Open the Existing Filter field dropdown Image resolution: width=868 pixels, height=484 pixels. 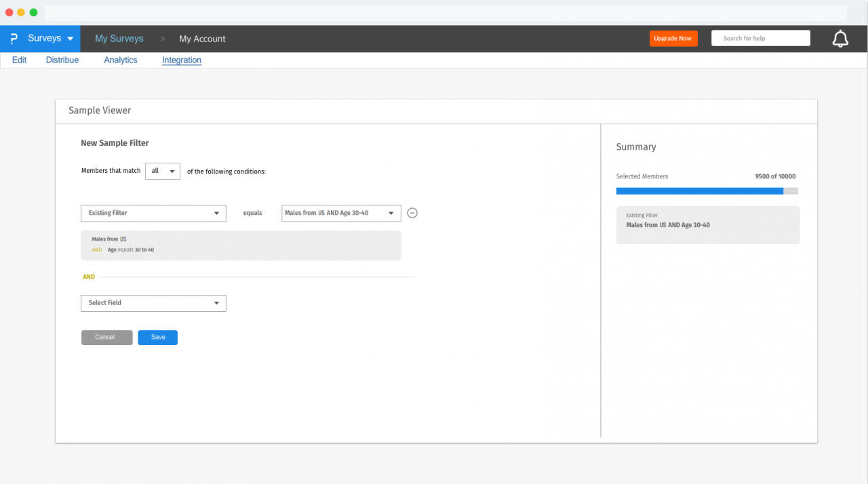(x=153, y=213)
